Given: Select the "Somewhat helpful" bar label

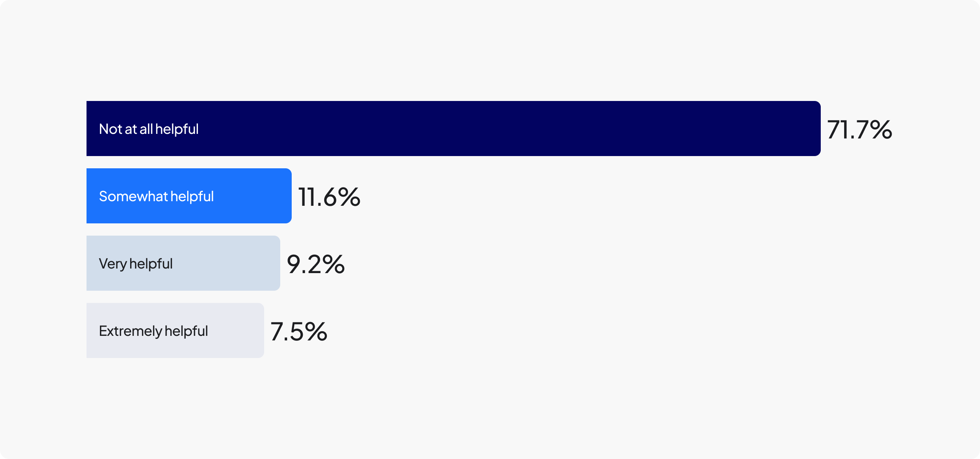Looking at the screenshot, I should (156, 197).
